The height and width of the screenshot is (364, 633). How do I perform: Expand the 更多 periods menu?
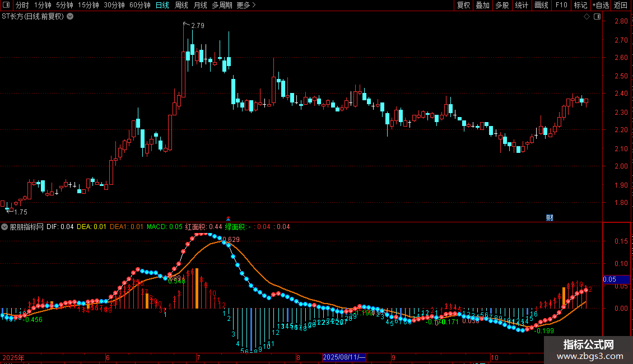click(246, 5)
